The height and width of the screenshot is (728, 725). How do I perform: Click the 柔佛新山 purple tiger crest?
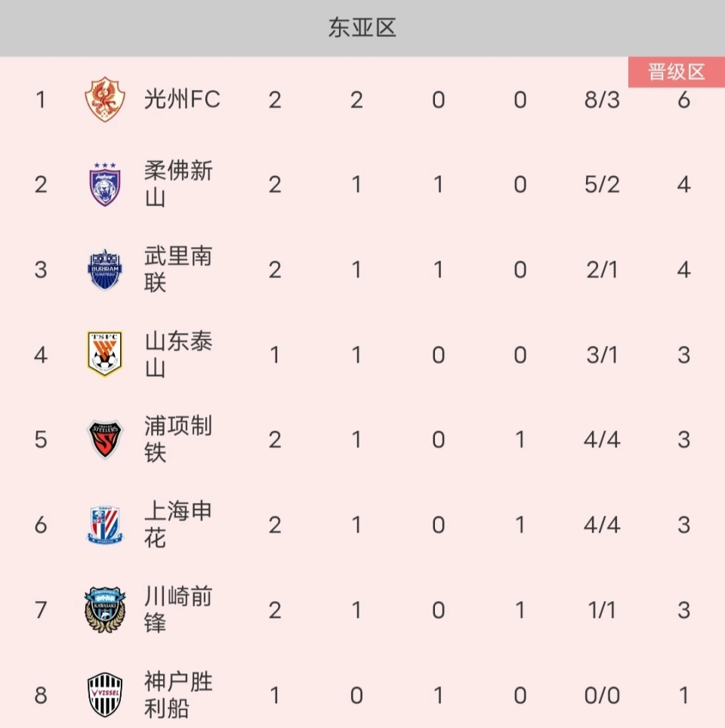click(x=105, y=184)
